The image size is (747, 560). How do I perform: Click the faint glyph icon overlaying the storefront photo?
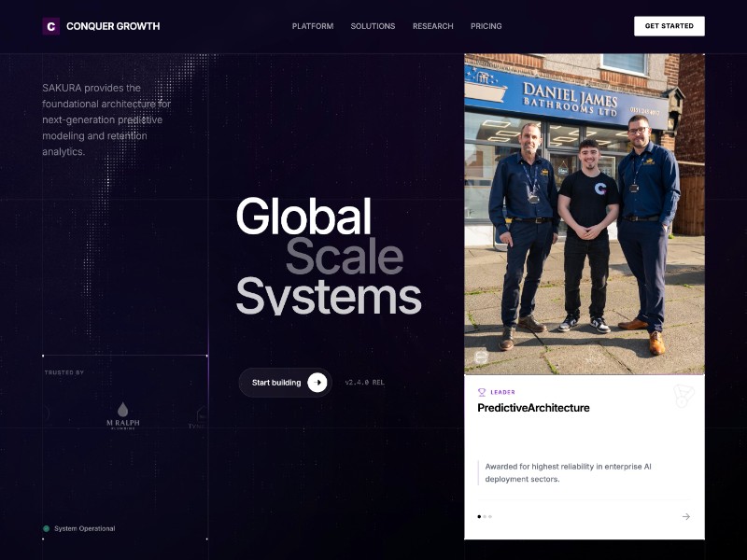coord(481,357)
